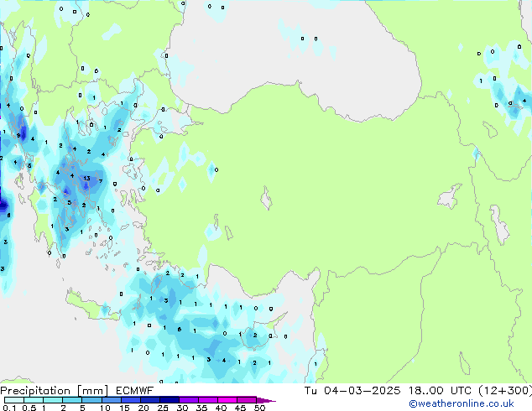Viewport: 532px width, 411px height.
Task: Click the precipitation value '7' beside 13
Action: [101, 181]
